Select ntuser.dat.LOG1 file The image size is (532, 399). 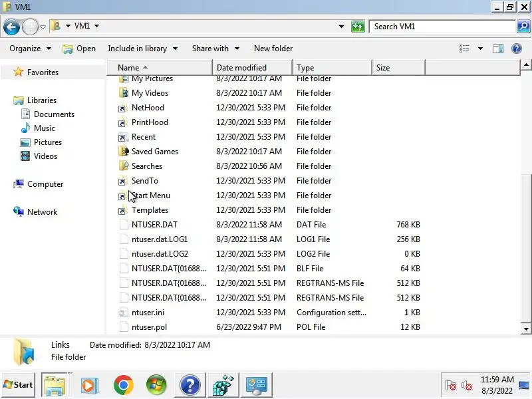click(x=160, y=239)
